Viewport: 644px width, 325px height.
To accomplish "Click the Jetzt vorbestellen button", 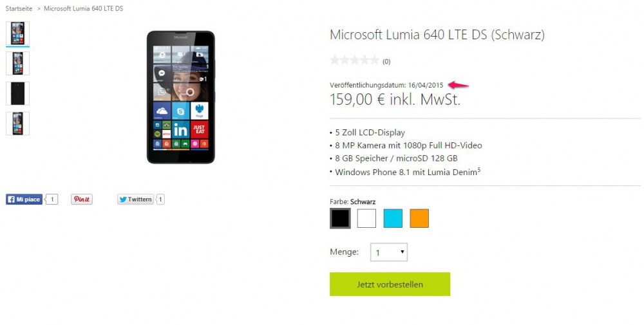I will (390, 284).
